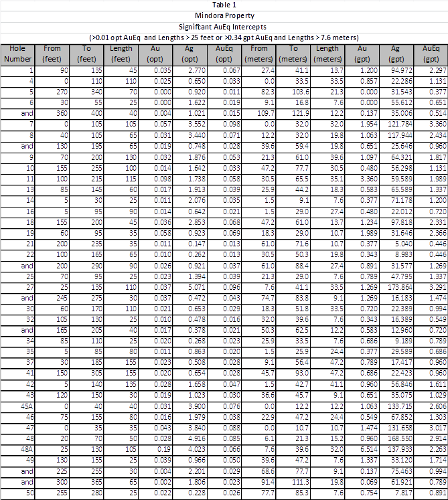Click the Ag opt value 4.916
This screenshot has height=500, width=448.
tap(197, 438)
